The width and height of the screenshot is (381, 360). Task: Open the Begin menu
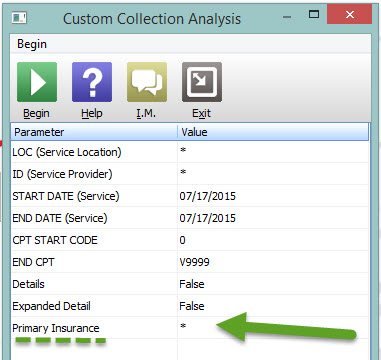pyautogui.click(x=32, y=44)
